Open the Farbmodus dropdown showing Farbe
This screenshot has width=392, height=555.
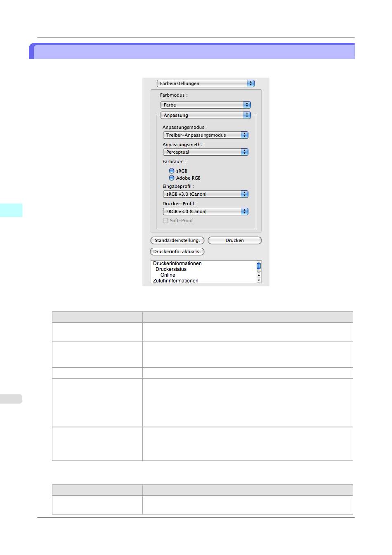205,105
